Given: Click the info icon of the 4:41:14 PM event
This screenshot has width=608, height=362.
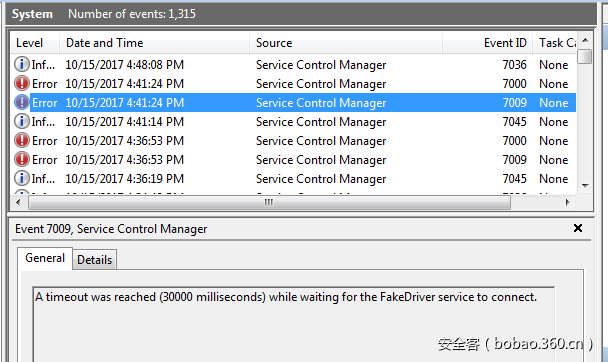Looking at the screenshot, I should (x=22, y=121).
